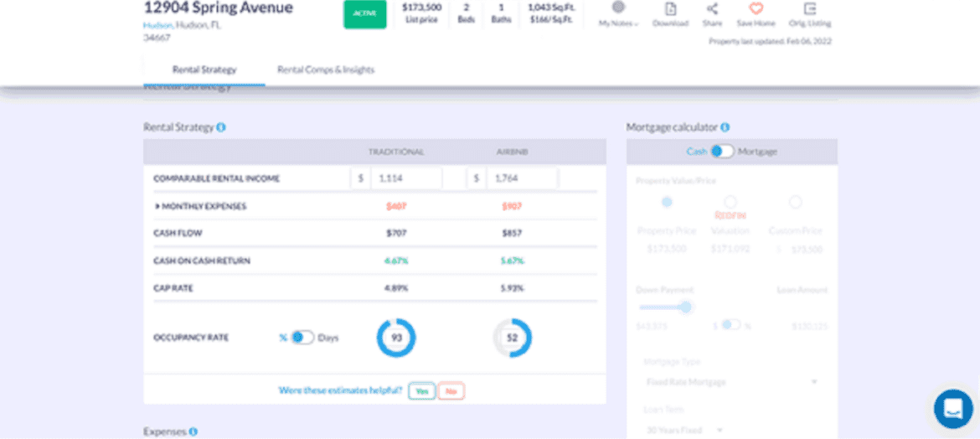
Task: Click Yes for estimates helpful
Action: point(421,391)
